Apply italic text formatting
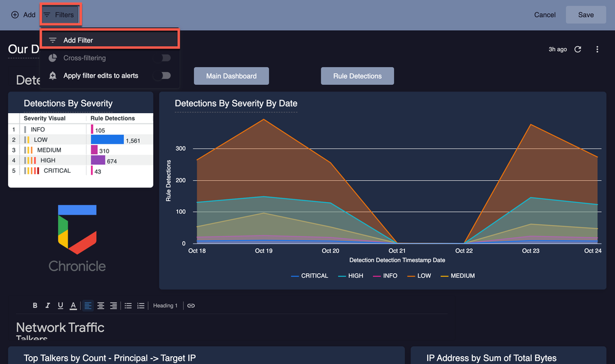This screenshot has height=364, width=615. click(47, 306)
